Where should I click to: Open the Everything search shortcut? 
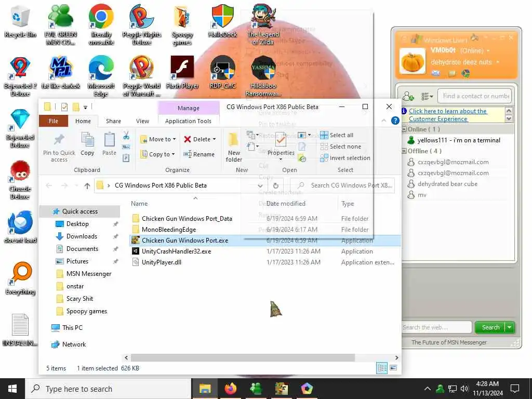[x=20, y=278]
